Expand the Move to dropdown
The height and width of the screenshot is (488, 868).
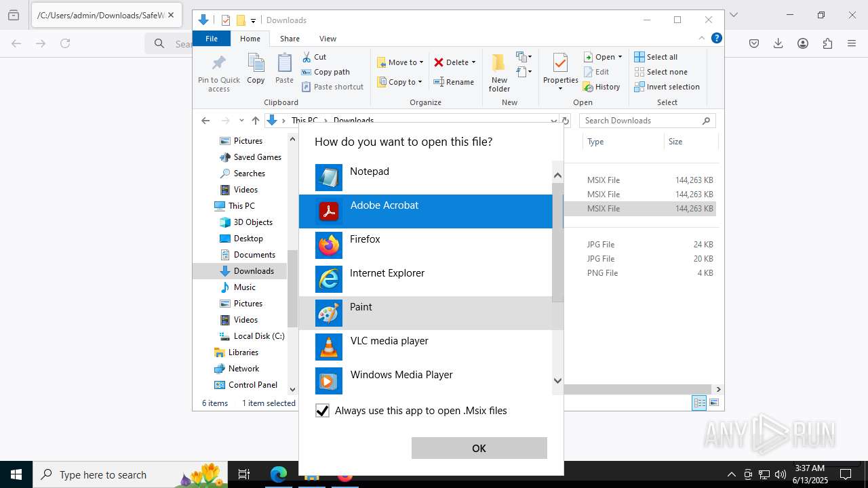pos(421,62)
